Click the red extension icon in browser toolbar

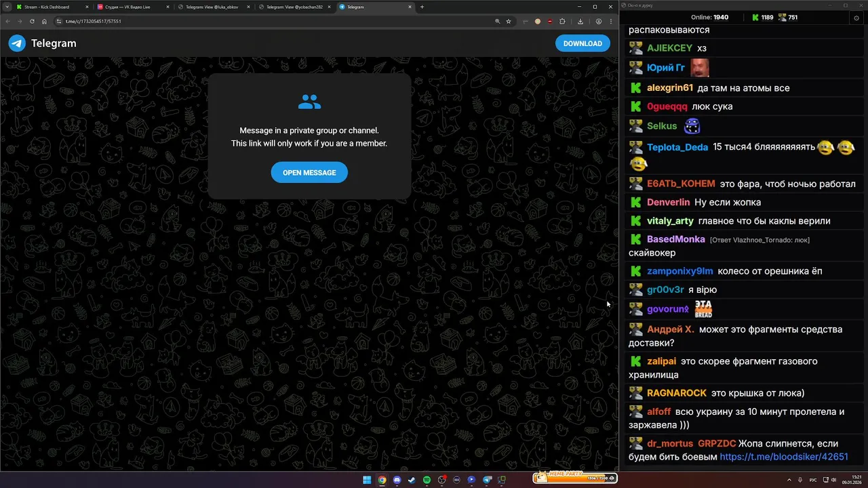(550, 21)
